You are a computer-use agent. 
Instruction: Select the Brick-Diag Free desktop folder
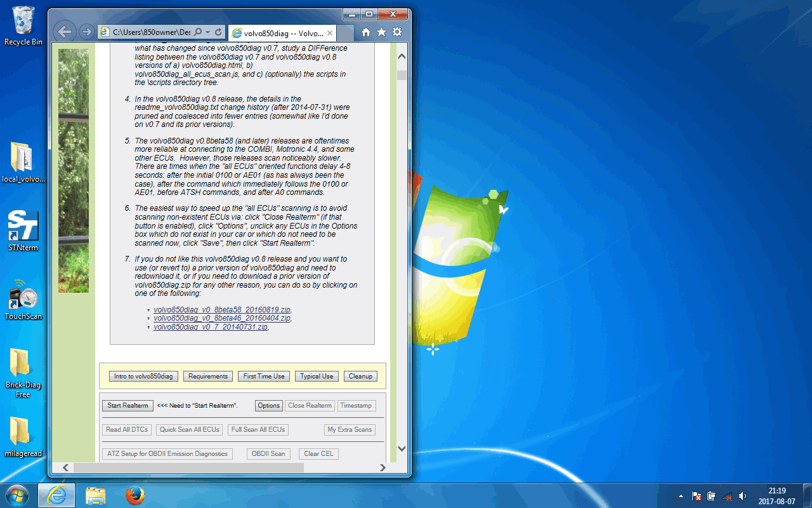click(x=23, y=373)
